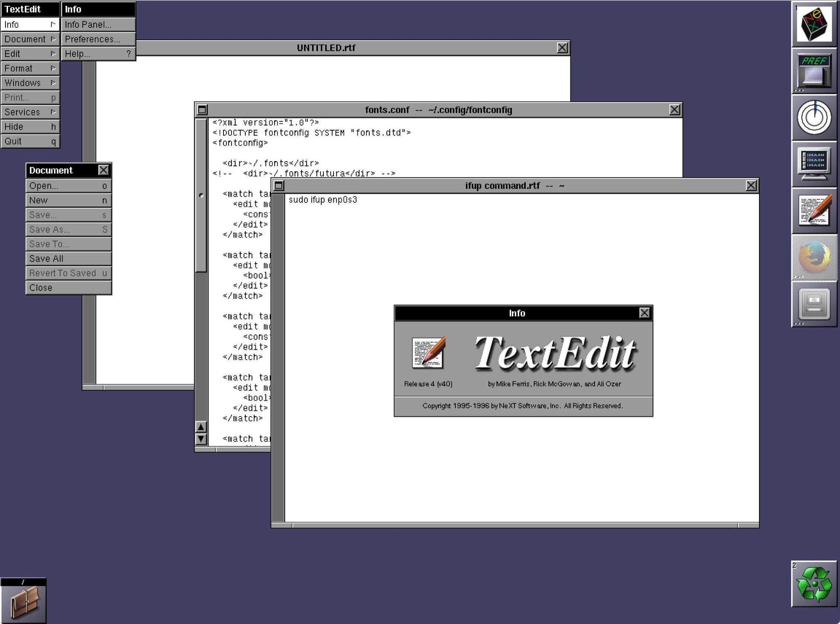
Task: Close the UNTITLED.rtf window
Action: pyautogui.click(x=562, y=48)
